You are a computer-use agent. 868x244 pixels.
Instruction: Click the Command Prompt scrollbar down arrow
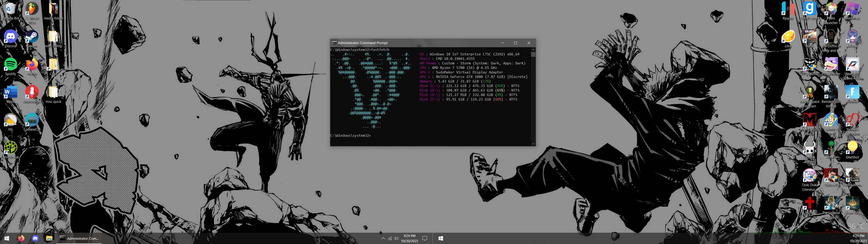[533, 143]
